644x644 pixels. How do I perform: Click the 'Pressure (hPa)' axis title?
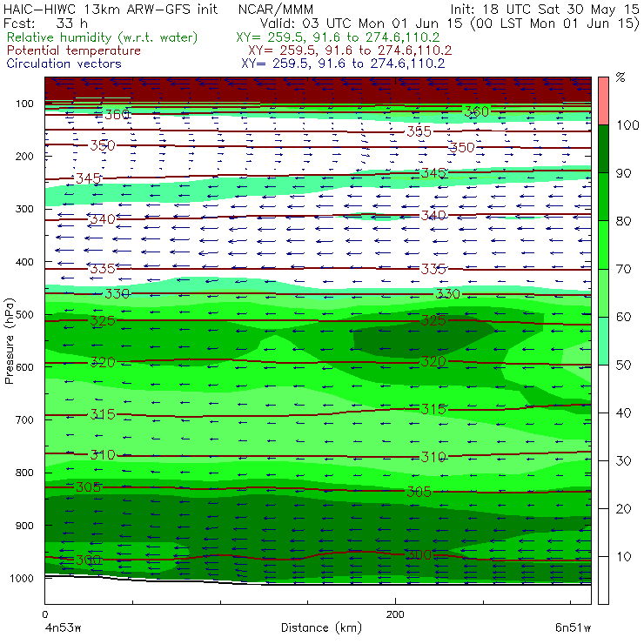[x=9, y=341]
